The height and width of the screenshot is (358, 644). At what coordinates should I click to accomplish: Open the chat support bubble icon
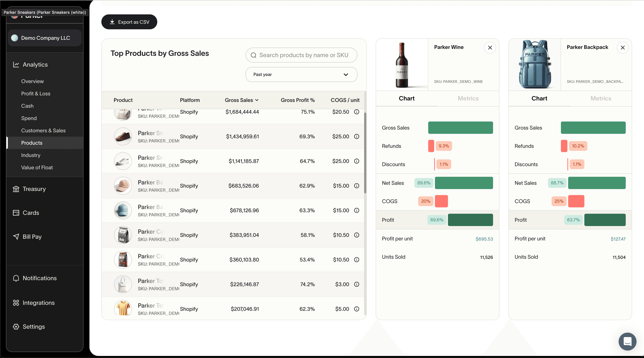click(x=627, y=341)
